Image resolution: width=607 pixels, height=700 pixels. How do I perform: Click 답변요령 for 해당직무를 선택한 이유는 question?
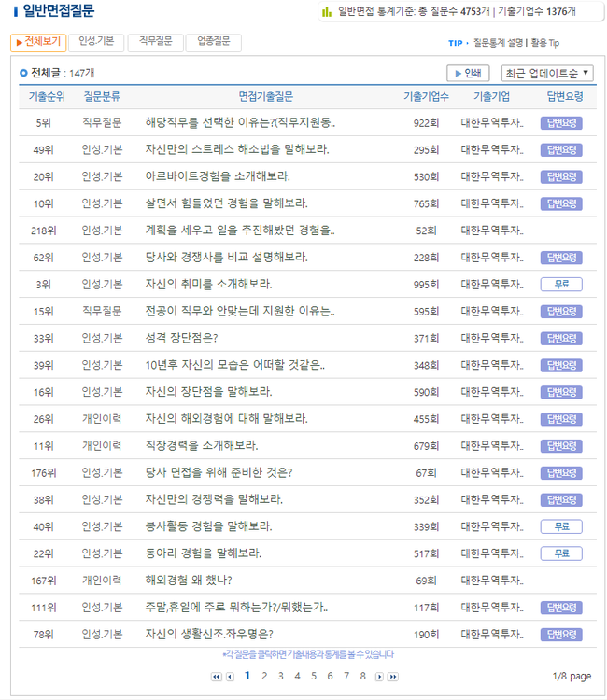(x=561, y=123)
